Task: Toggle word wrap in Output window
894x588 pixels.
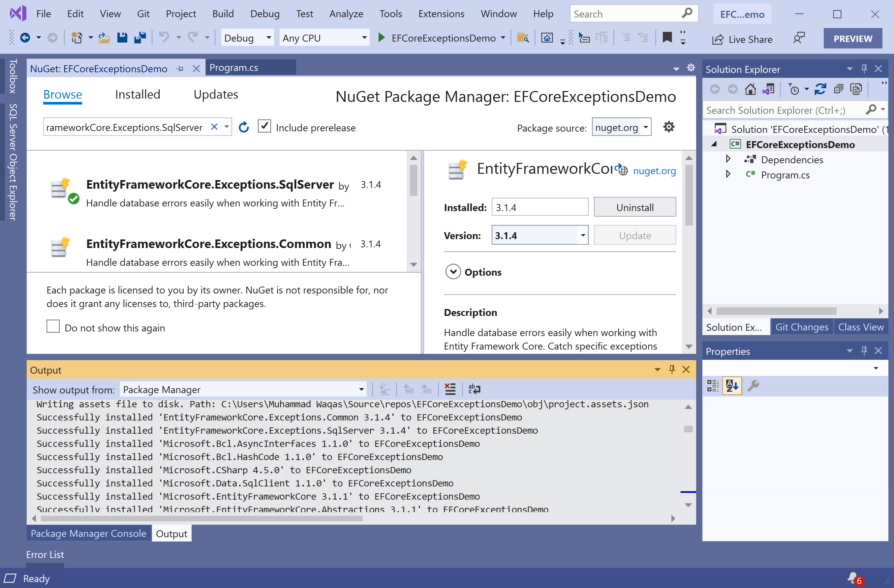Action: tap(474, 389)
